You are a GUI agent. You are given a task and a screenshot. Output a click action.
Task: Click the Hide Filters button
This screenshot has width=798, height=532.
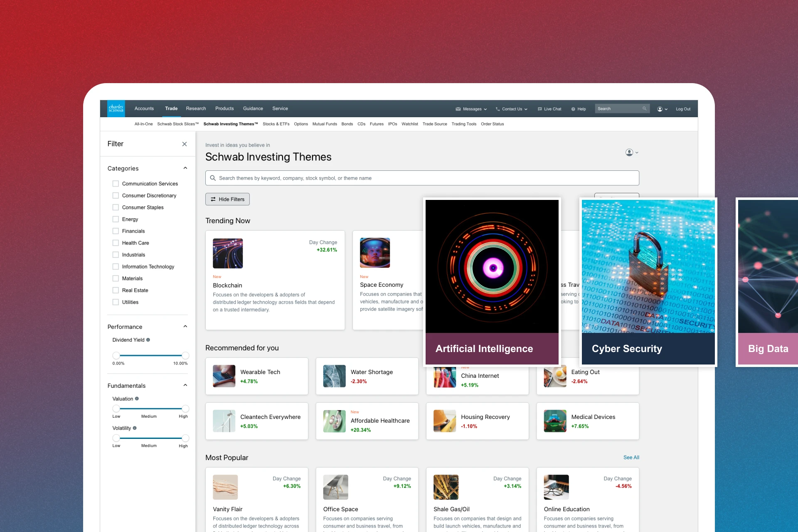[227, 199]
